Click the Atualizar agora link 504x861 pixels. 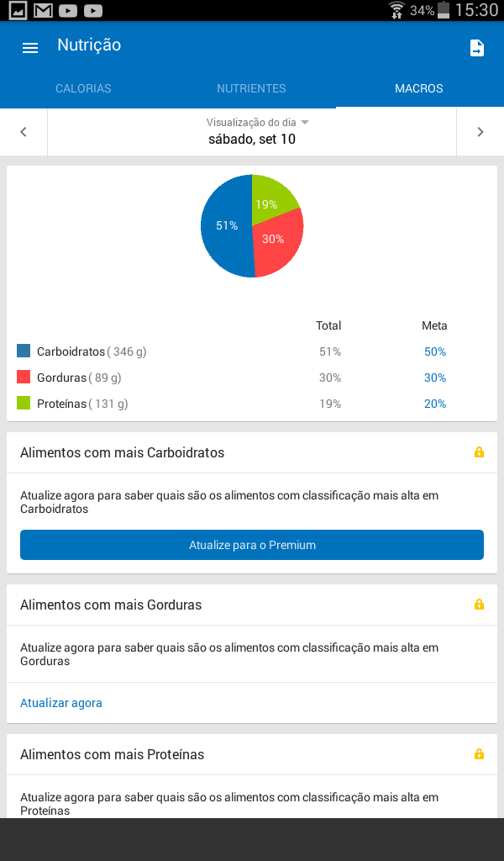click(60, 703)
